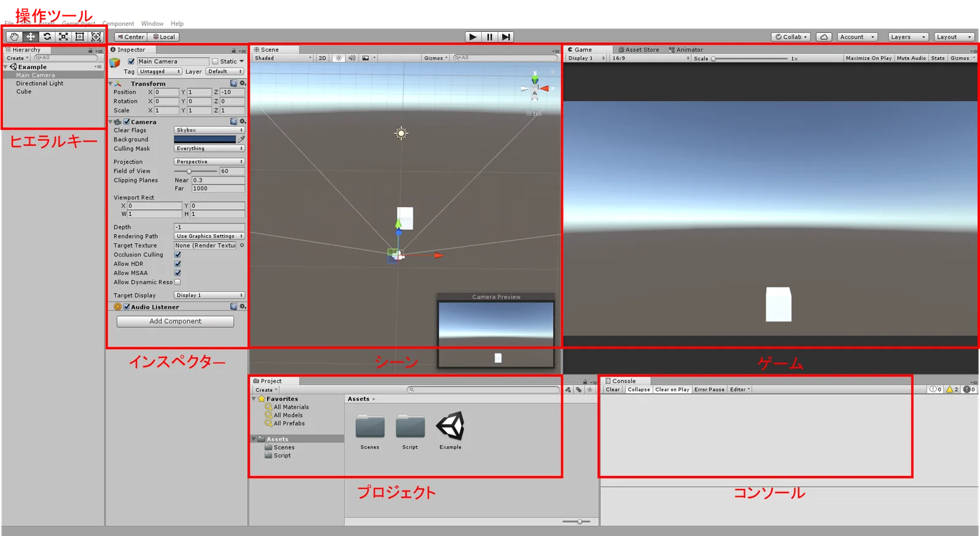
Task: Open the Layer Default dropdown
Action: (x=225, y=72)
